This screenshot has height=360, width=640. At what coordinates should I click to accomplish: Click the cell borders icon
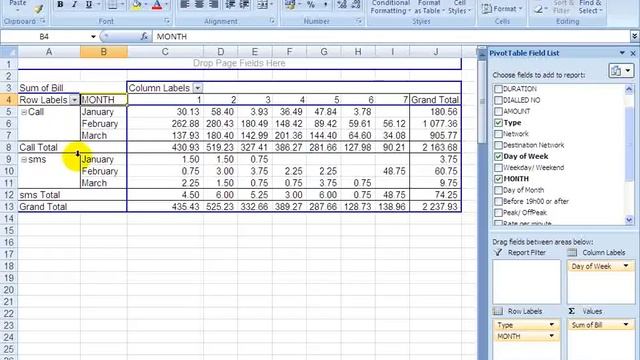112,4
